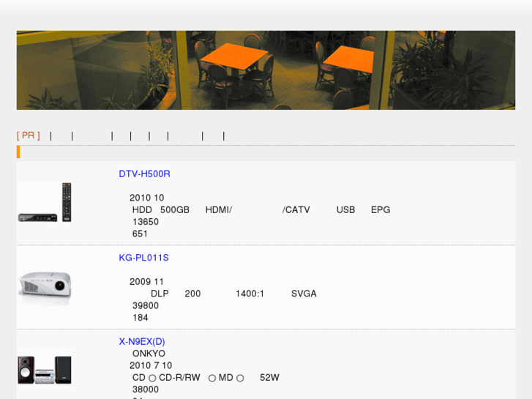532x399 pixels.
Task: Click the cafe banner image
Action: tap(266, 70)
